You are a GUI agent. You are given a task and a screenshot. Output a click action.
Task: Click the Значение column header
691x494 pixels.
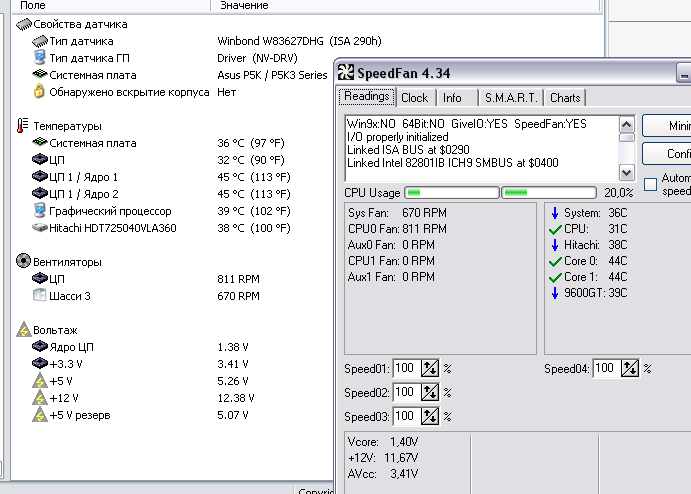click(x=405, y=5)
